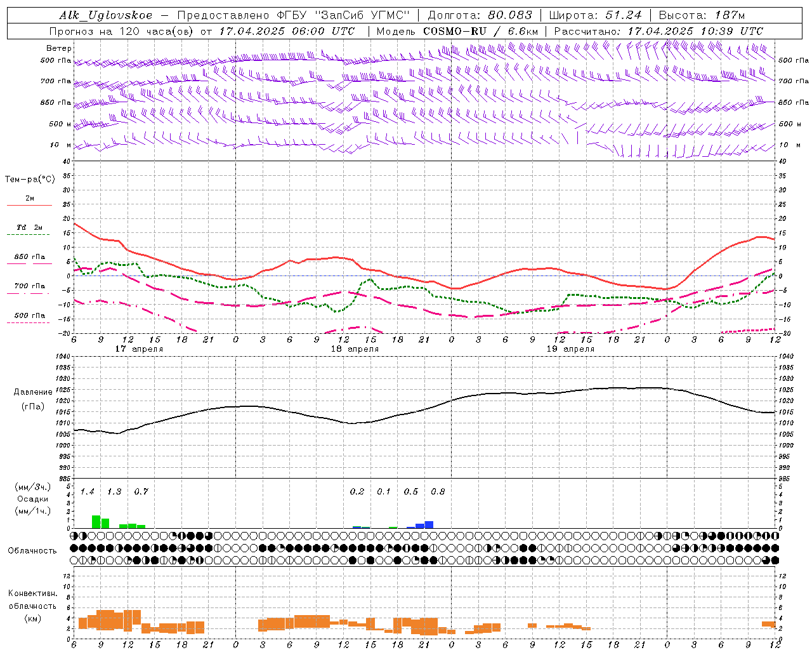This screenshot has height=650, width=812.
Task: Click the '17 апреля' date label
Action: click(139, 349)
